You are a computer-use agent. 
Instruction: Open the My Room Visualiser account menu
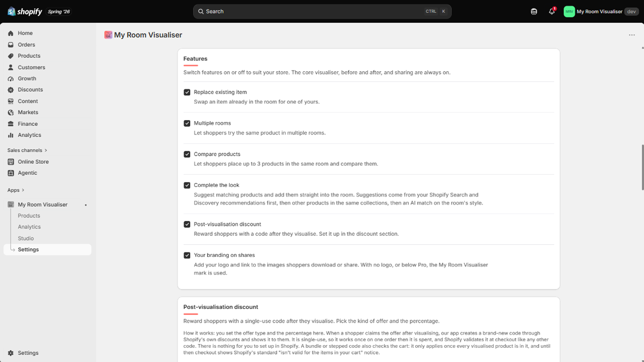601,12
